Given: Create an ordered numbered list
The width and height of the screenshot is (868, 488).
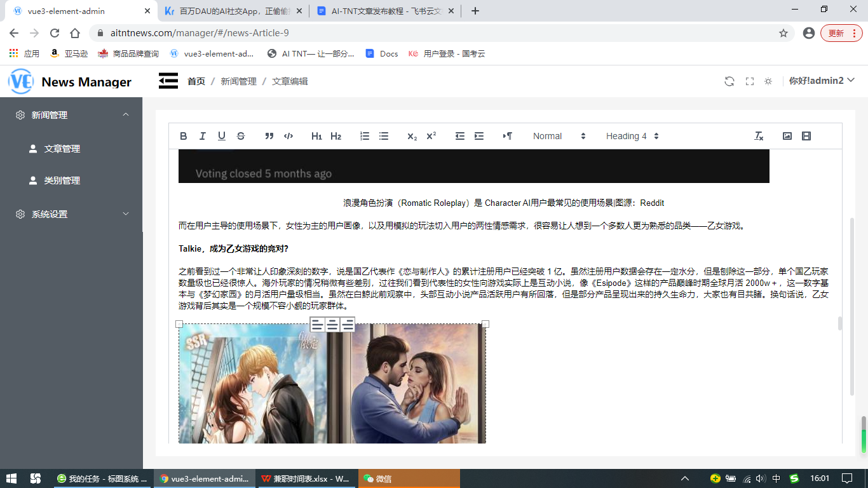Looking at the screenshot, I should click(365, 136).
